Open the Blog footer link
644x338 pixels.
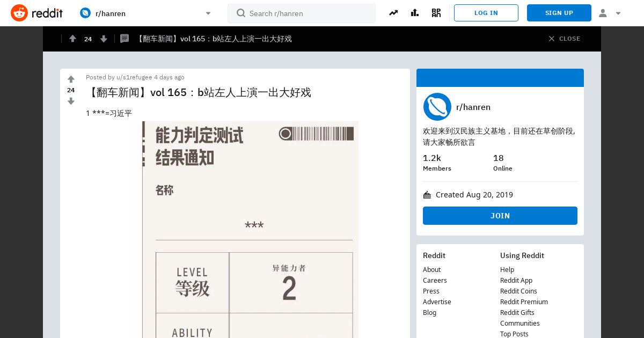point(429,313)
